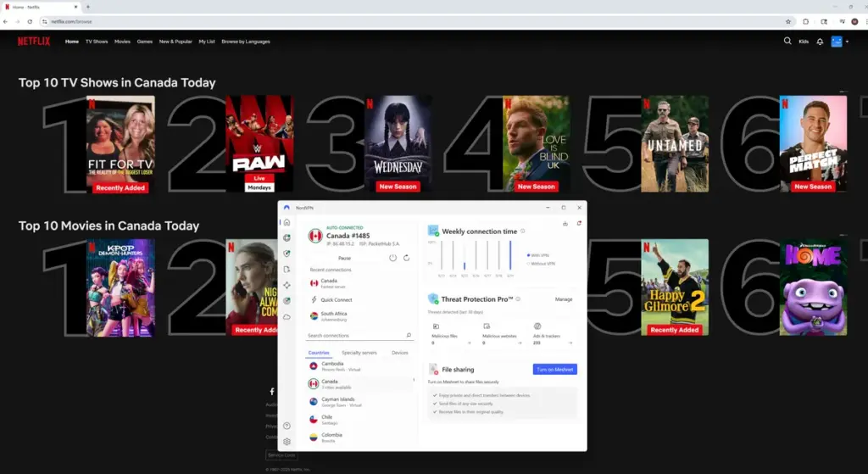This screenshot has height=474, width=868.
Task: Click the reconnect refresh icon in NordVPN
Action: coord(407,258)
